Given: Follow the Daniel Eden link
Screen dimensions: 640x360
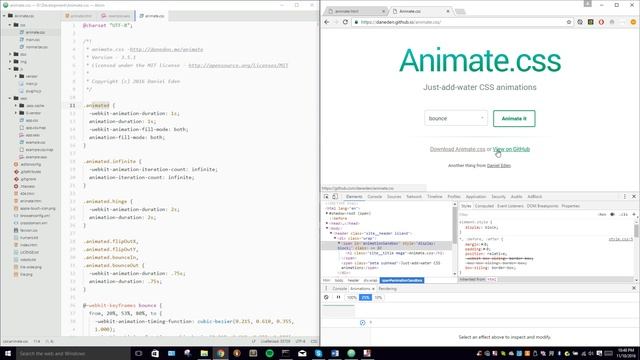Looking at the screenshot, I should point(499,165).
